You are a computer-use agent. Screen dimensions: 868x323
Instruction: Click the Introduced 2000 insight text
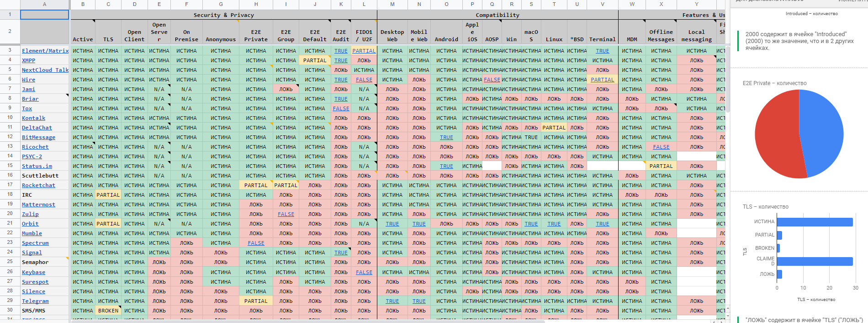point(799,41)
